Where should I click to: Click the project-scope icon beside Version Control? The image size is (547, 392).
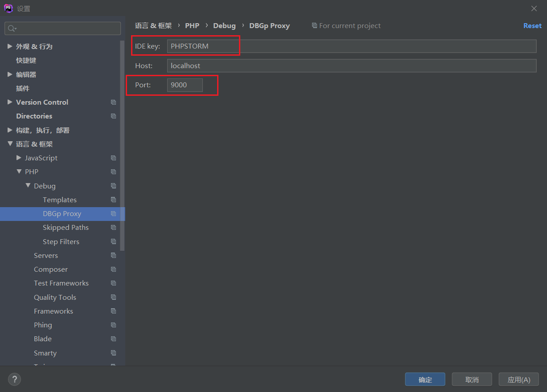point(113,102)
